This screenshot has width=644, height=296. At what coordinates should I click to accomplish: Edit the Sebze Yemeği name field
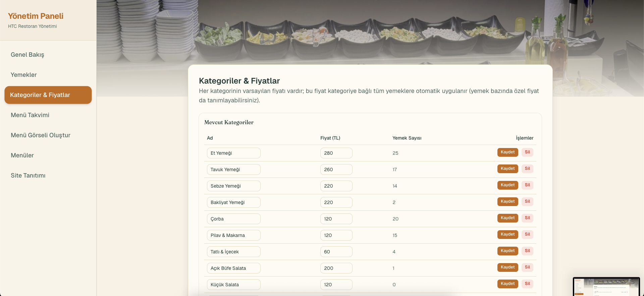[x=234, y=186]
